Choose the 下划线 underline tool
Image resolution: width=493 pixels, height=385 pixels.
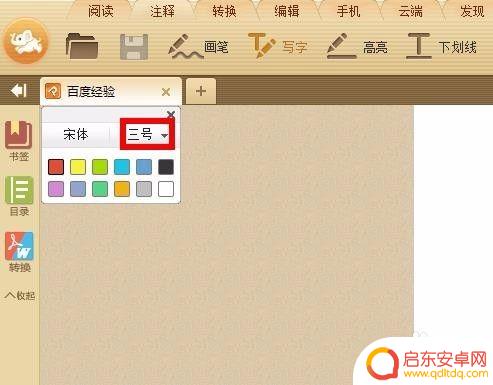coord(441,46)
